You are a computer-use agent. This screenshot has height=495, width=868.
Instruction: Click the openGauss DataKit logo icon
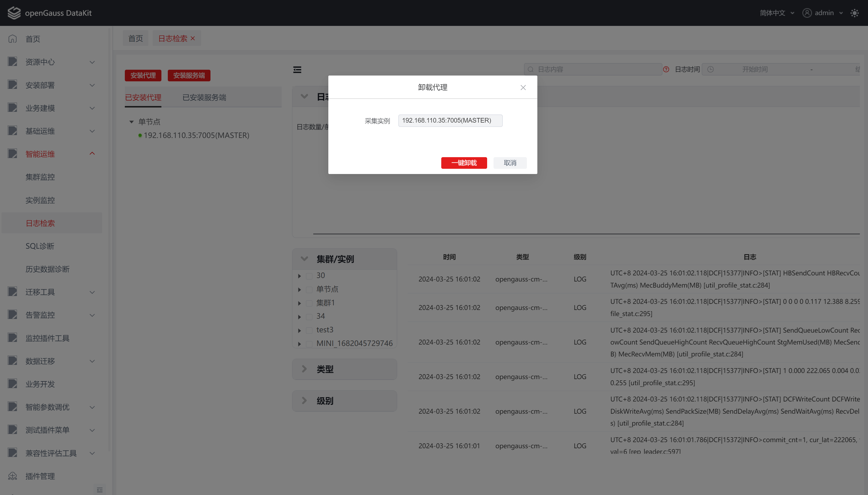(14, 13)
